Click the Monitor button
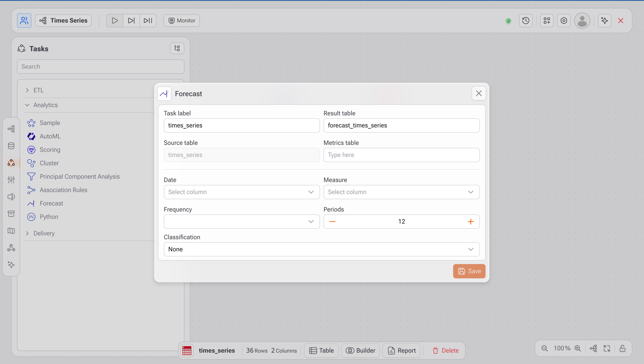This screenshot has width=644, height=364. [181, 20]
